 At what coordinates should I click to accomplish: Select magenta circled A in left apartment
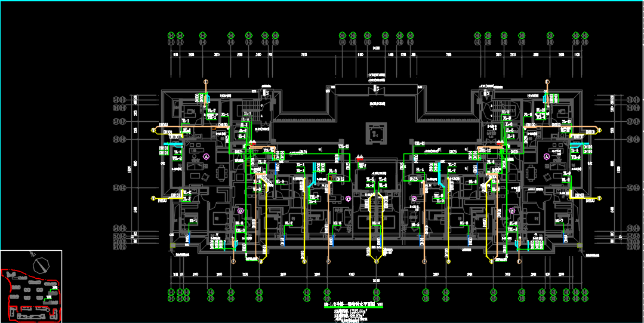[207, 156]
